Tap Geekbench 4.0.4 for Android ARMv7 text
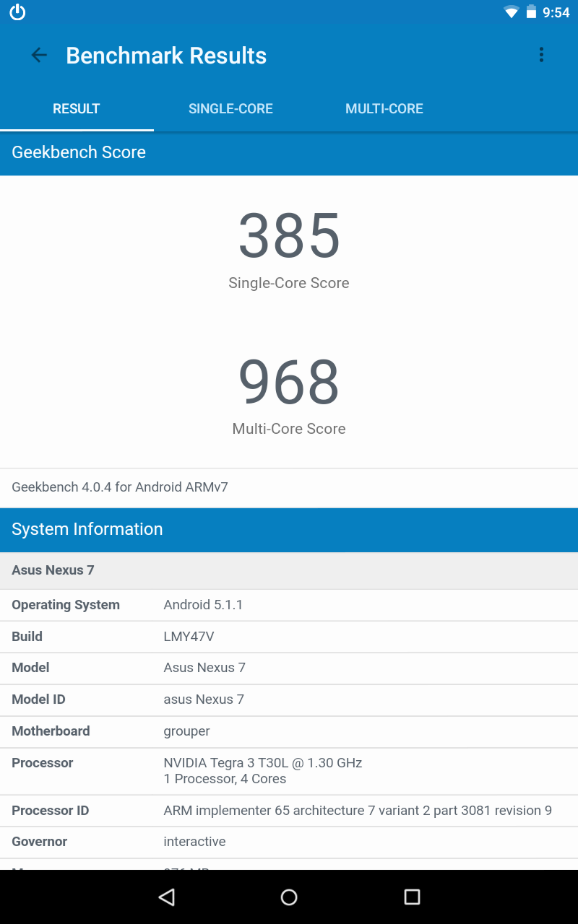This screenshot has height=924, width=578. [120, 487]
